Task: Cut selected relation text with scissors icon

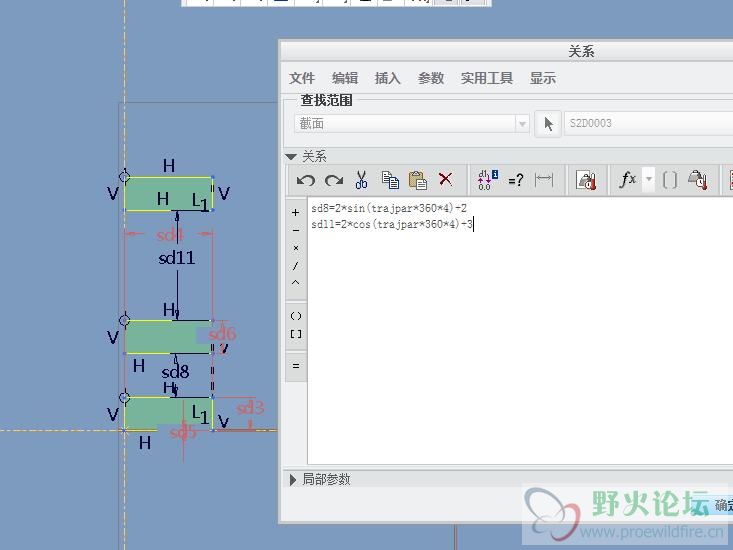Action: [361, 179]
